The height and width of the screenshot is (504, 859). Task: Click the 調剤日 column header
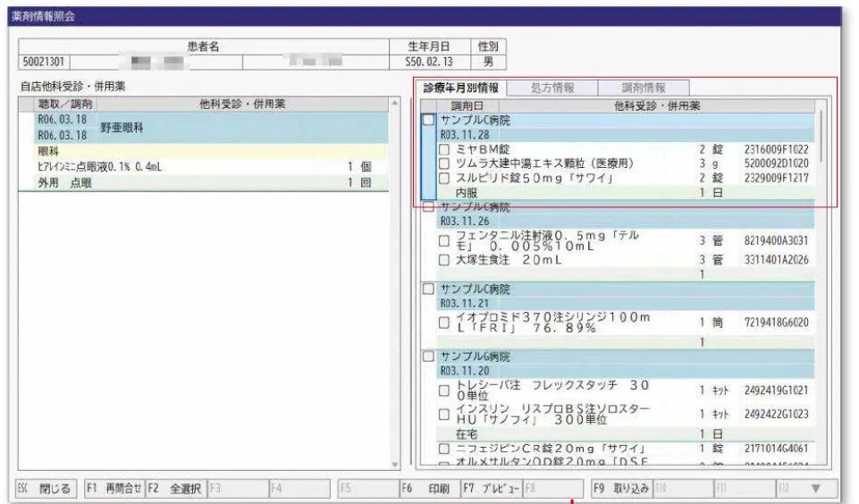467,105
